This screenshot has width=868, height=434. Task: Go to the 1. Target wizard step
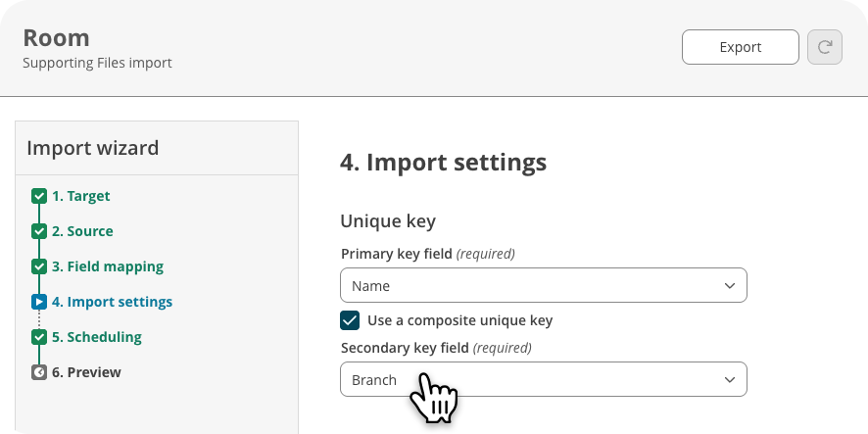[80, 196]
